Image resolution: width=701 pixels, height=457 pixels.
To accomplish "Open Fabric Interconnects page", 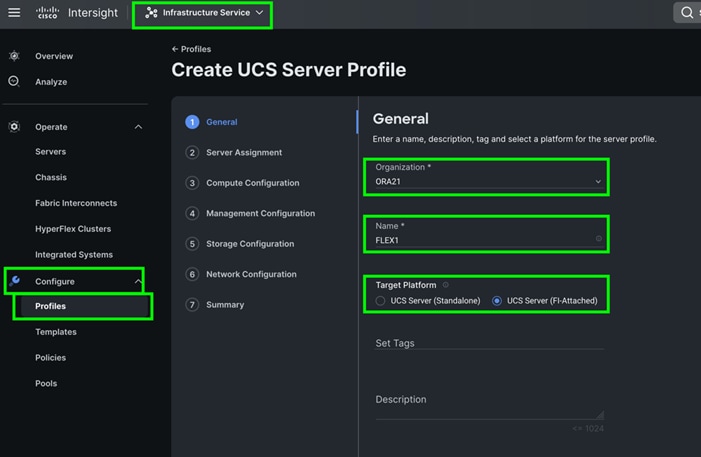I will [x=76, y=203].
